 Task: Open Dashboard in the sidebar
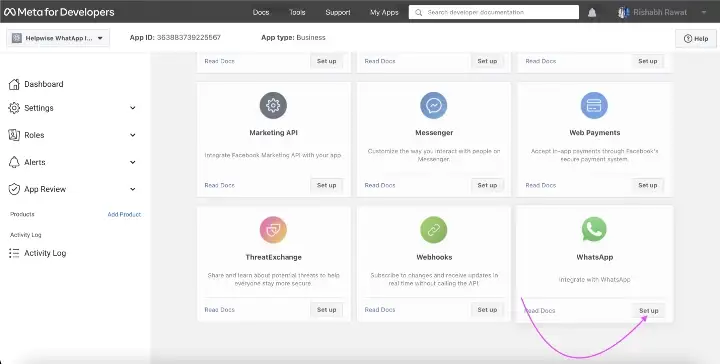44,84
